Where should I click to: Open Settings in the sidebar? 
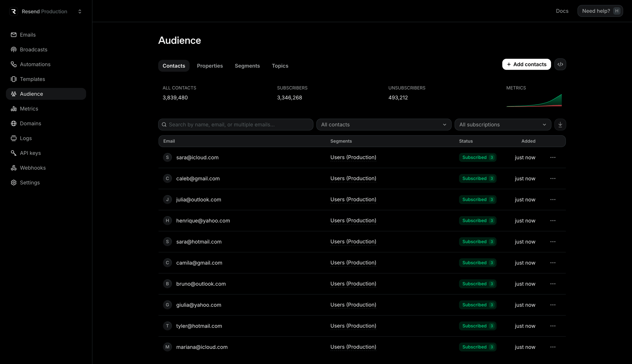46,182
